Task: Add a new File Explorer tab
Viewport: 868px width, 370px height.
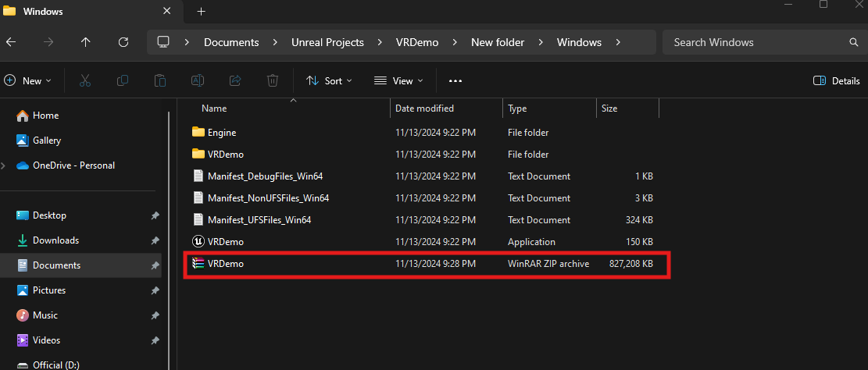Action: click(x=201, y=12)
